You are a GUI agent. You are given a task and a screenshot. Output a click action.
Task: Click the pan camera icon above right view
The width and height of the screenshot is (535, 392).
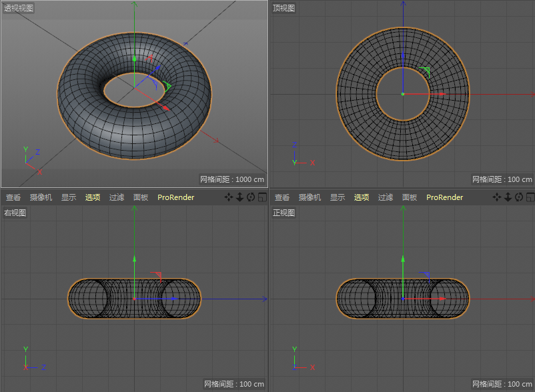tap(229, 197)
